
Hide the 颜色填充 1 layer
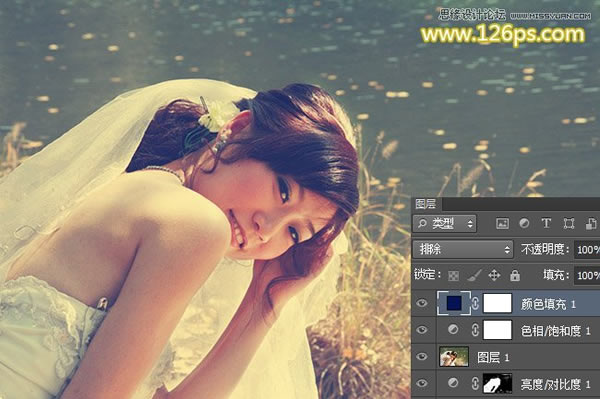(x=422, y=303)
